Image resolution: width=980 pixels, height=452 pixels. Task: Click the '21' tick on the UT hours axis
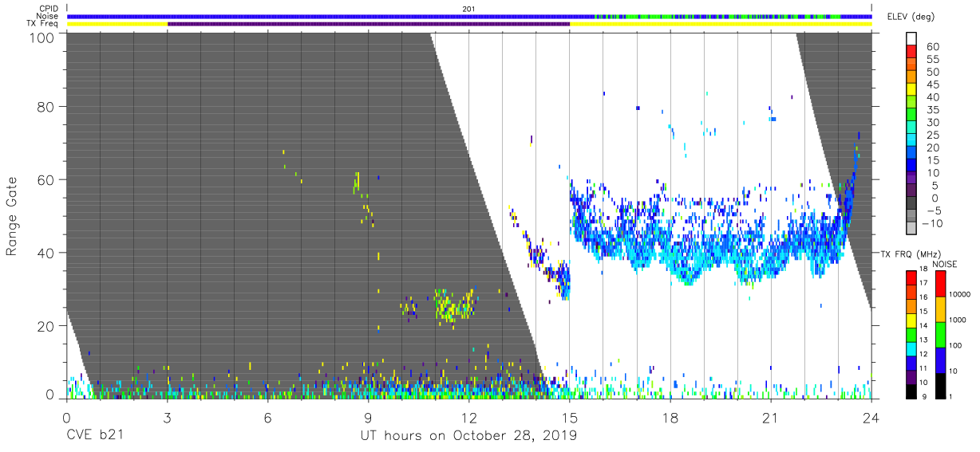(x=770, y=417)
